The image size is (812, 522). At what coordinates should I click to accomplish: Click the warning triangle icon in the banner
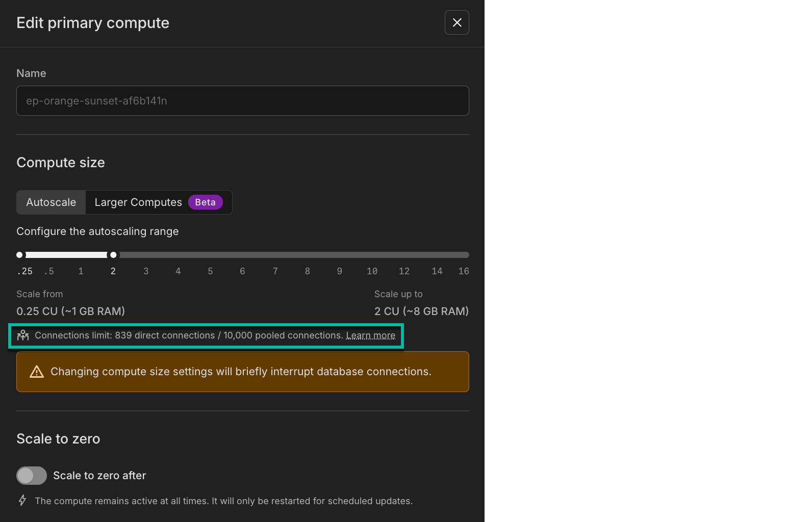(37, 372)
